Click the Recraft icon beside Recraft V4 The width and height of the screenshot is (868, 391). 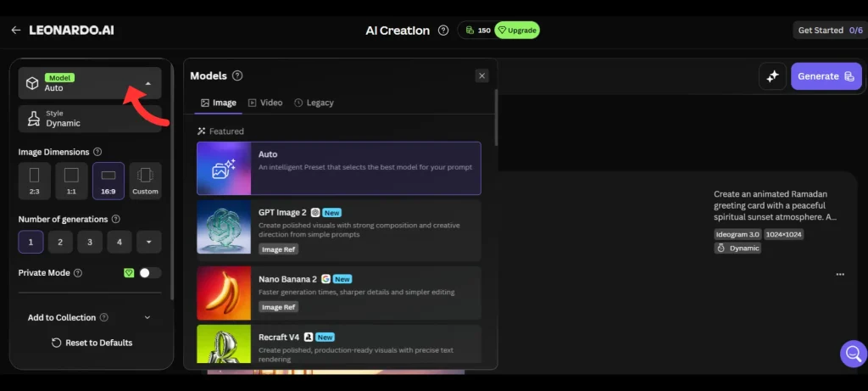[x=309, y=338]
